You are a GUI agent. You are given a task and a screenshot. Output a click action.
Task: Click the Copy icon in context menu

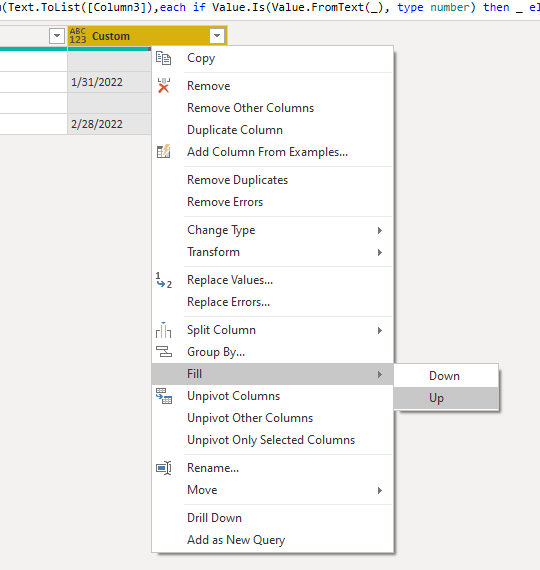[163, 58]
